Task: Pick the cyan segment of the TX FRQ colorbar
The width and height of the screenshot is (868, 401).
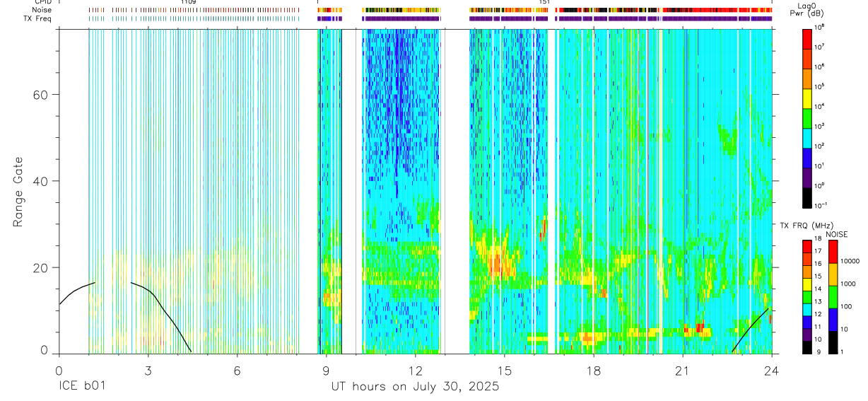Action: coord(807,309)
